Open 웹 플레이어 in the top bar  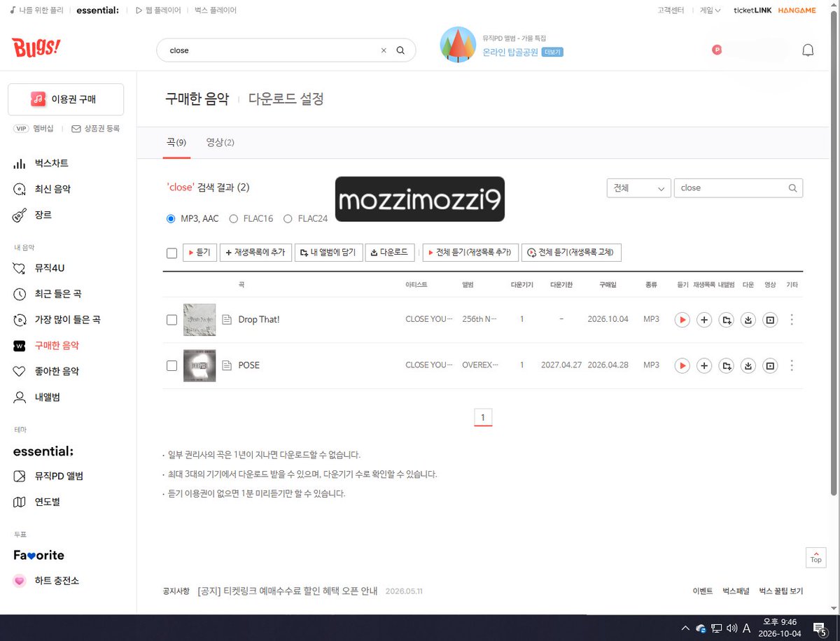pyautogui.click(x=158, y=10)
